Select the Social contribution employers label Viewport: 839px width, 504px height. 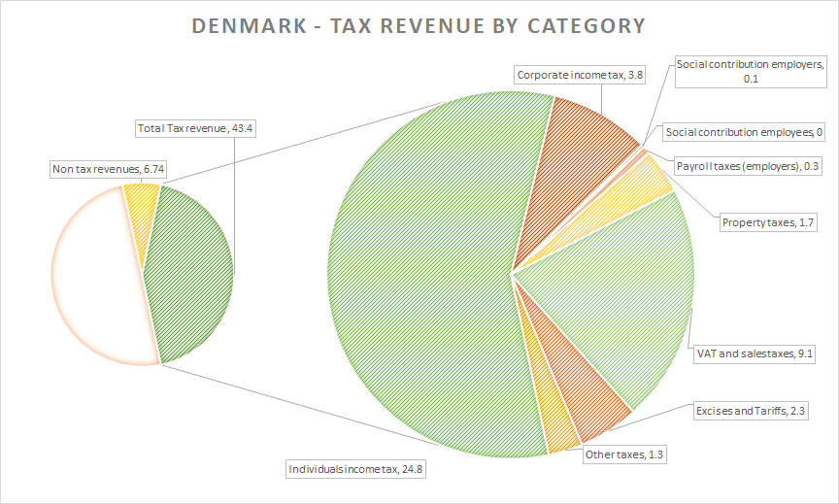tap(750, 71)
